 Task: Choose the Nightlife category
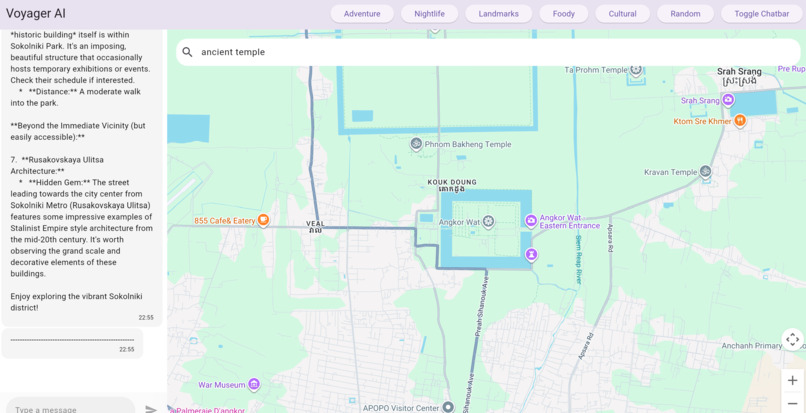click(x=429, y=14)
